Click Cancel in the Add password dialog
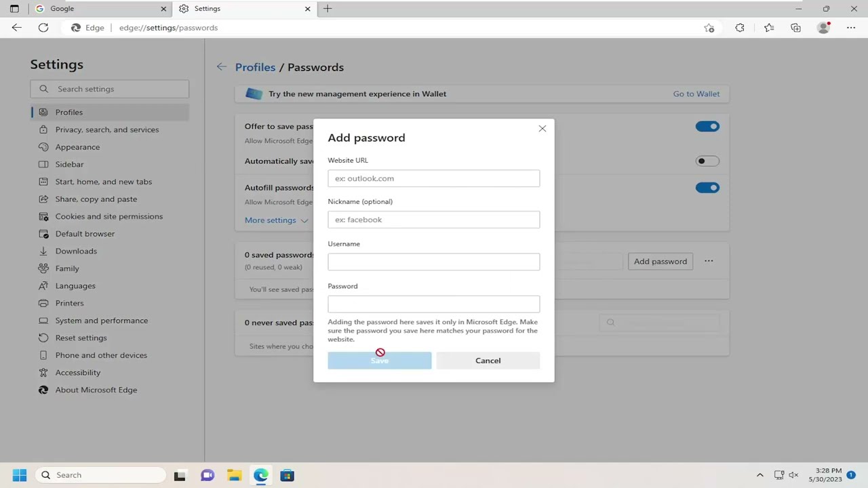This screenshot has width=868, height=488. [x=488, y=361]
